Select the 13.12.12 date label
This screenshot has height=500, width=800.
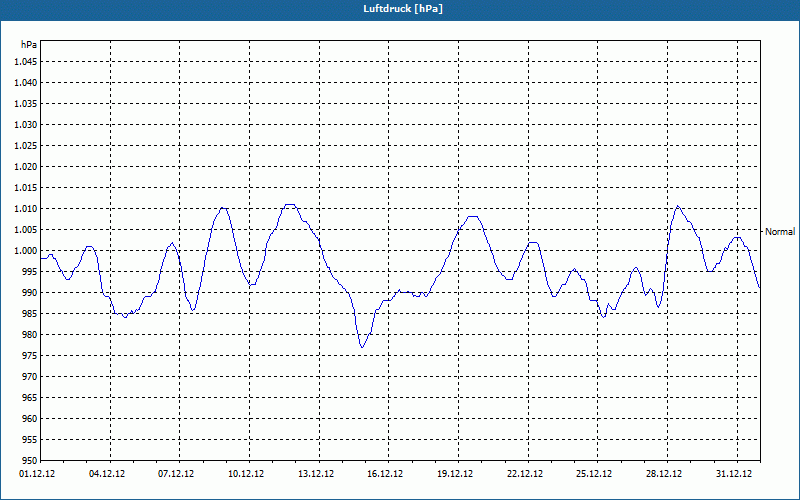click(x=316, y=474)
